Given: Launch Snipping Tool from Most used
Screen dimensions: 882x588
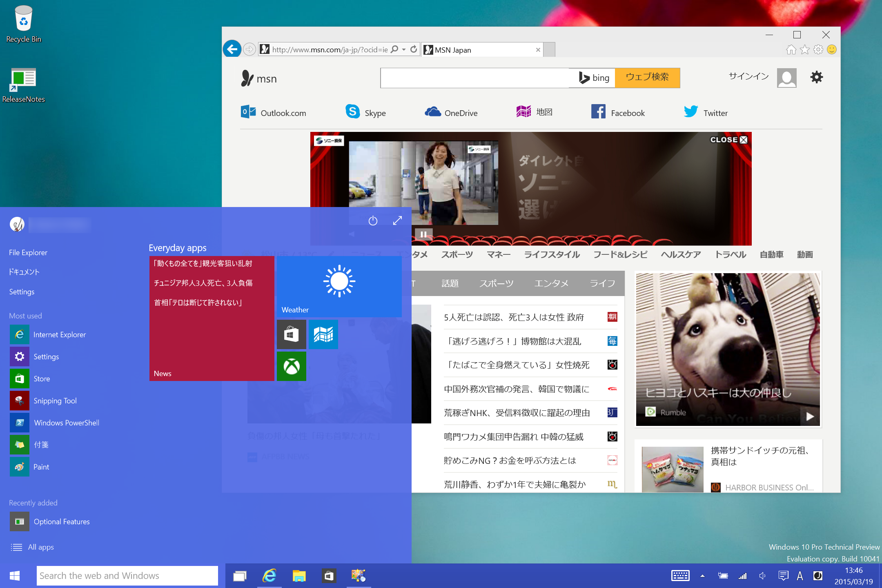Looking at the screenshot, I should [55, 401].
